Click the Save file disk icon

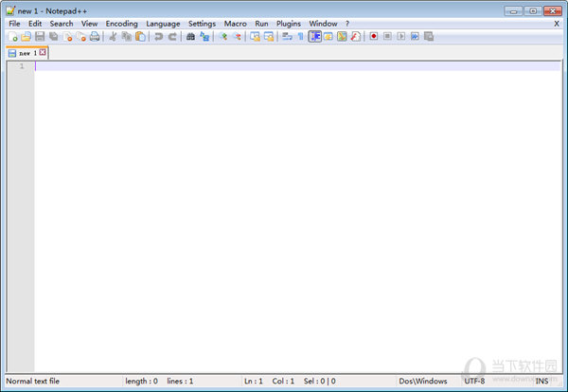[40, 37]
